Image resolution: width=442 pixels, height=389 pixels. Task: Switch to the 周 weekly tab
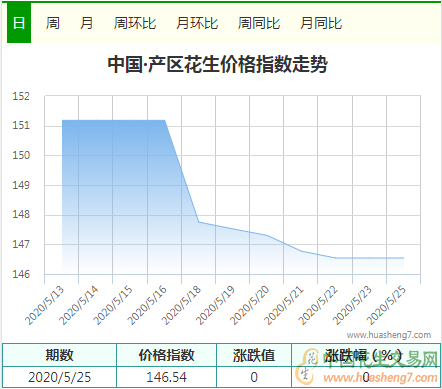point(53,23)
